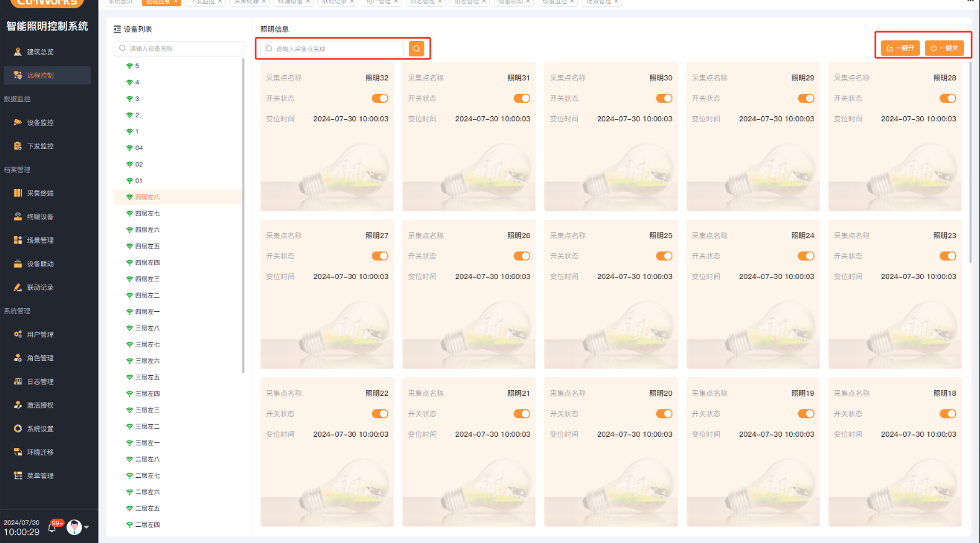
Task: Open the user avatar dropdown arrow
Action: pyautogui.click(x=86, y=527)
